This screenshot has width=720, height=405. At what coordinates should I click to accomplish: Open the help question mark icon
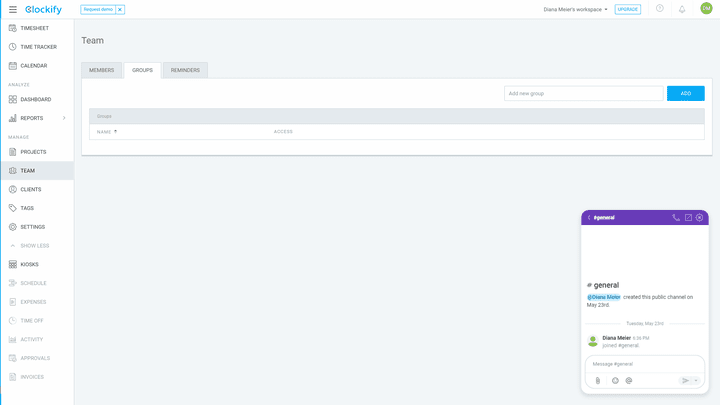click(x=659, y=8)
